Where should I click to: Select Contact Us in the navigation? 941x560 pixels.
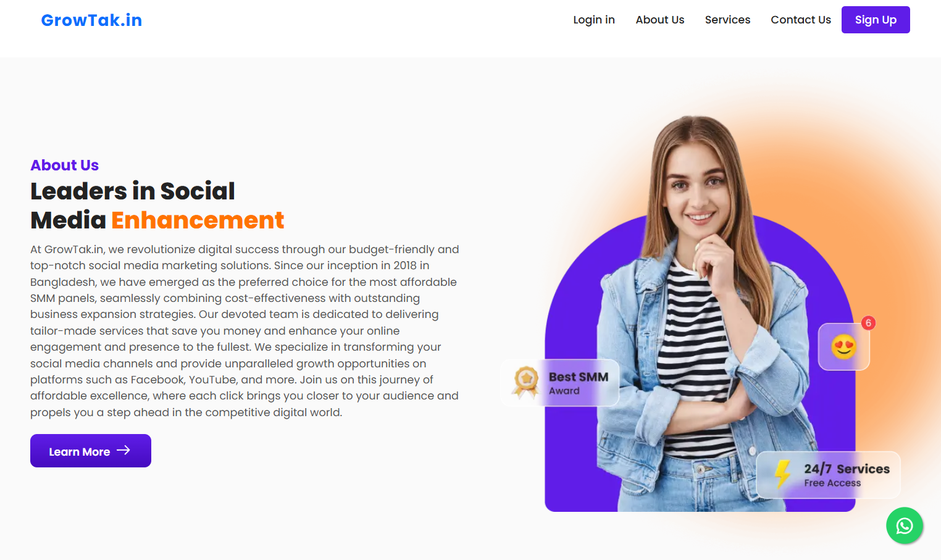coord(801,20)
